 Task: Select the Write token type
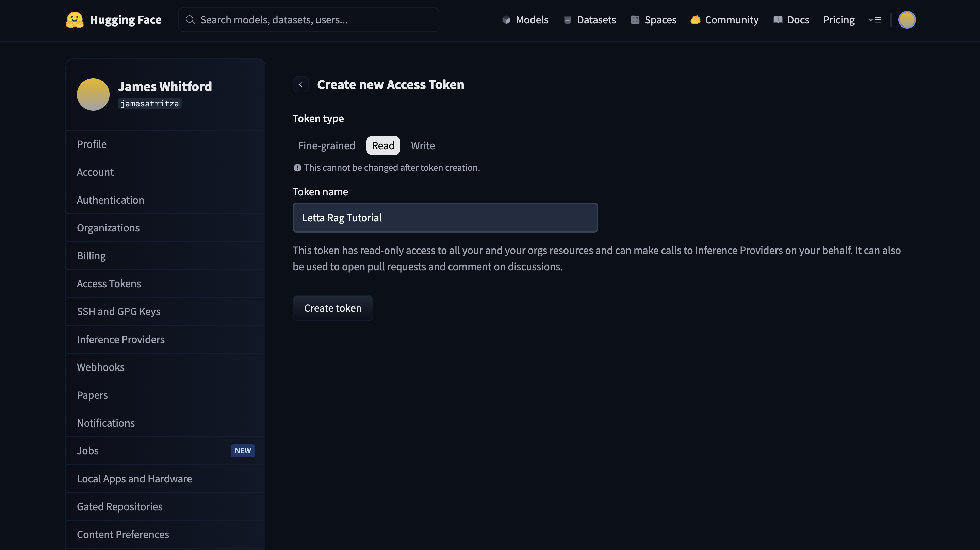[423, 145]
